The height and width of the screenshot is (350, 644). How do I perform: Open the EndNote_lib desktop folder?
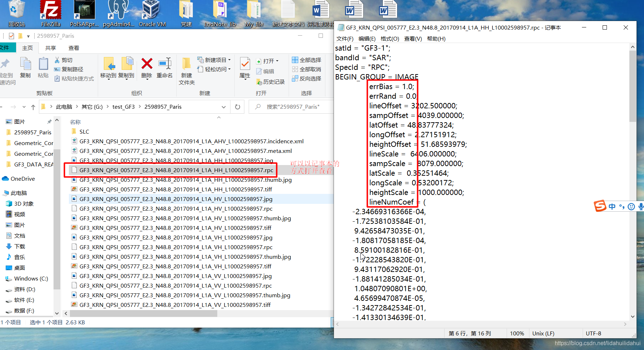tap(220, 14)
